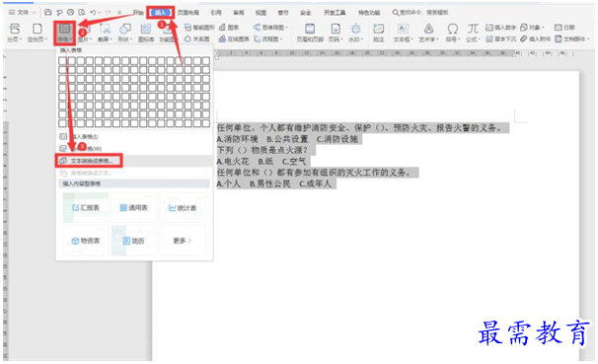Choose 文本转换成表格... menu entry
Image resolution: width=598 pixels, height=364 pixels.
click(x=134, y=161)
